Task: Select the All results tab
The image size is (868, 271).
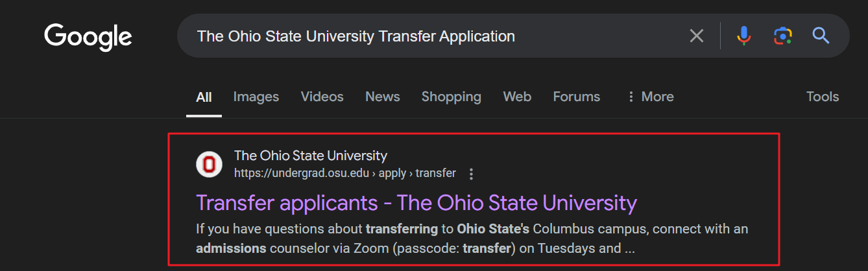Action: coord(204,97)
